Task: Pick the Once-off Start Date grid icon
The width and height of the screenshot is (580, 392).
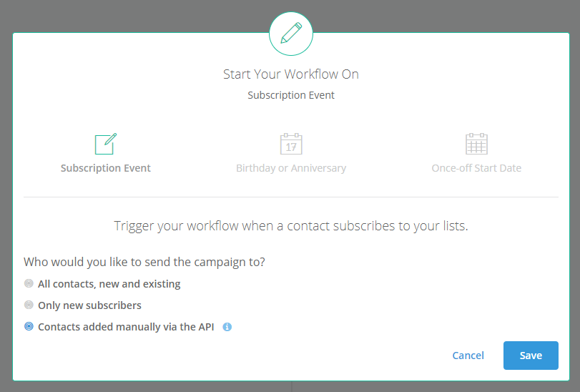Action: [476, 144]
